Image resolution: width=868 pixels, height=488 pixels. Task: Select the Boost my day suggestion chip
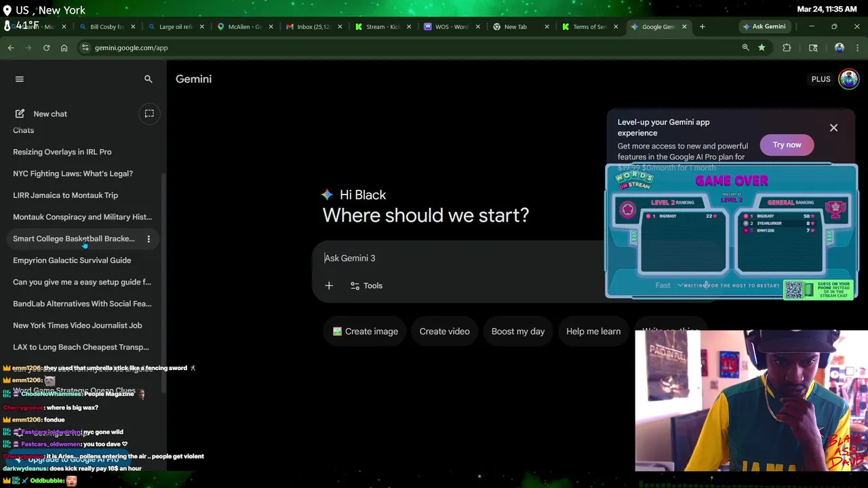click(517, 331)
